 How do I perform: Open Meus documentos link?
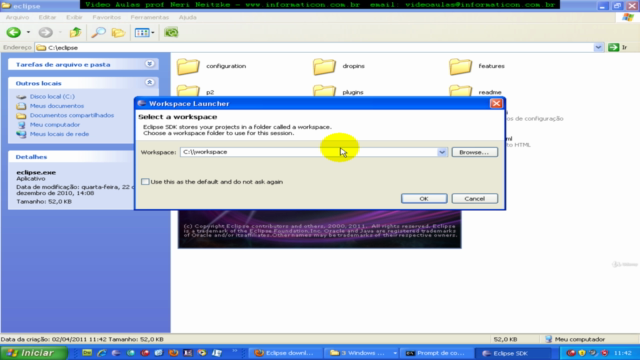pyautogui.click(x=57, y=106)
